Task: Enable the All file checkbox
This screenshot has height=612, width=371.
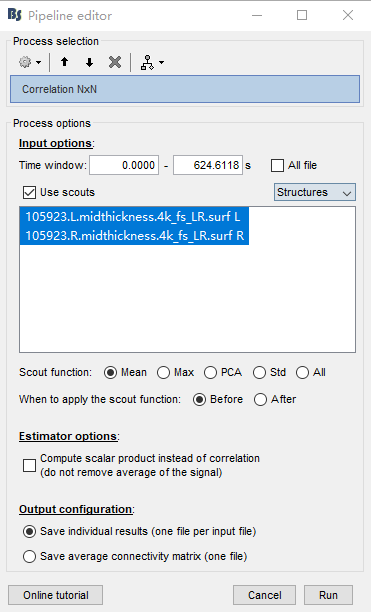Action: pos(277,165)
